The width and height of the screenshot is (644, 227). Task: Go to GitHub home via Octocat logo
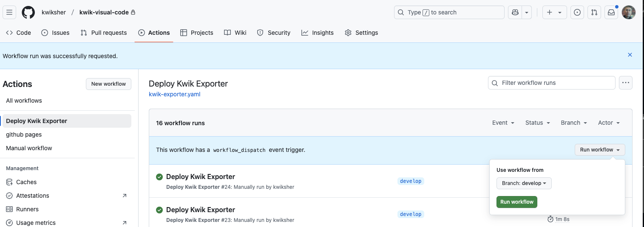pyautogui.click(x=28, y=12)
